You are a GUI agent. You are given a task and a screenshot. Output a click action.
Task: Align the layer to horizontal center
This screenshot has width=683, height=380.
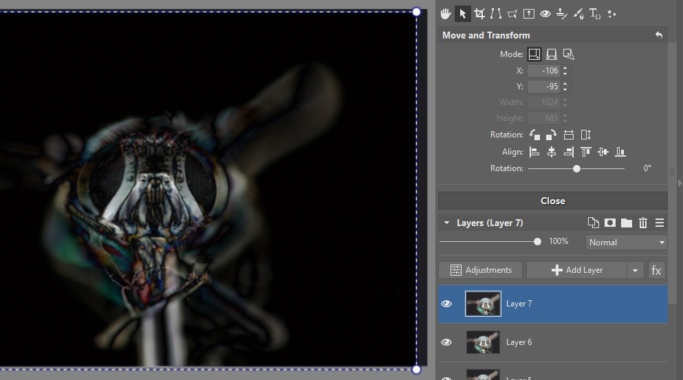pyautogui.click(x=551, y=152)
